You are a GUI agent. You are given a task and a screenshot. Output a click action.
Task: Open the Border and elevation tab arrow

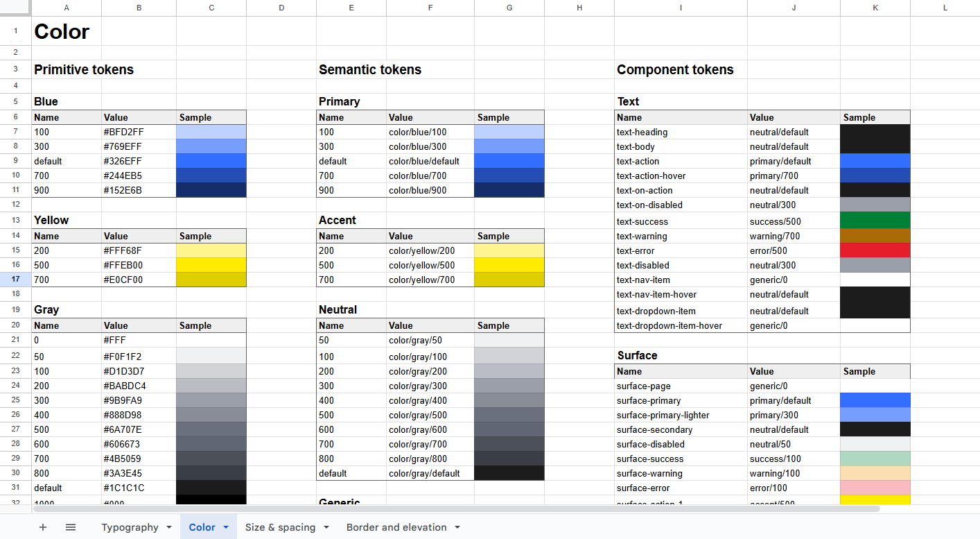point(457,527)
